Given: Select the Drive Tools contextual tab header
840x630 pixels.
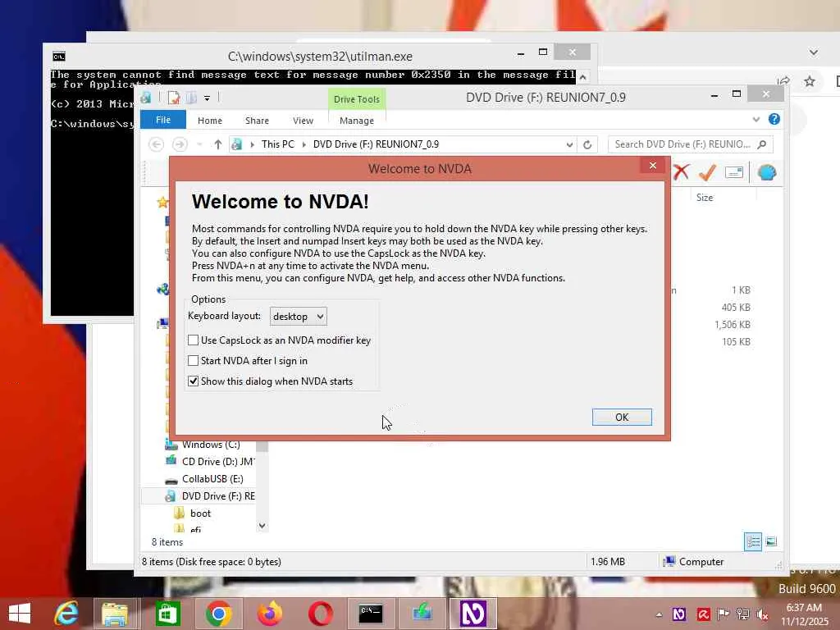Looking at the screenshot, I should coord(357,99).
